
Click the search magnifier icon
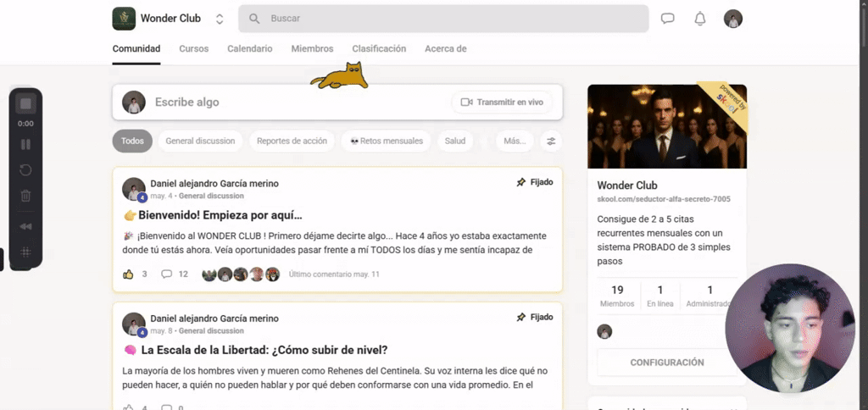point(254,19)
